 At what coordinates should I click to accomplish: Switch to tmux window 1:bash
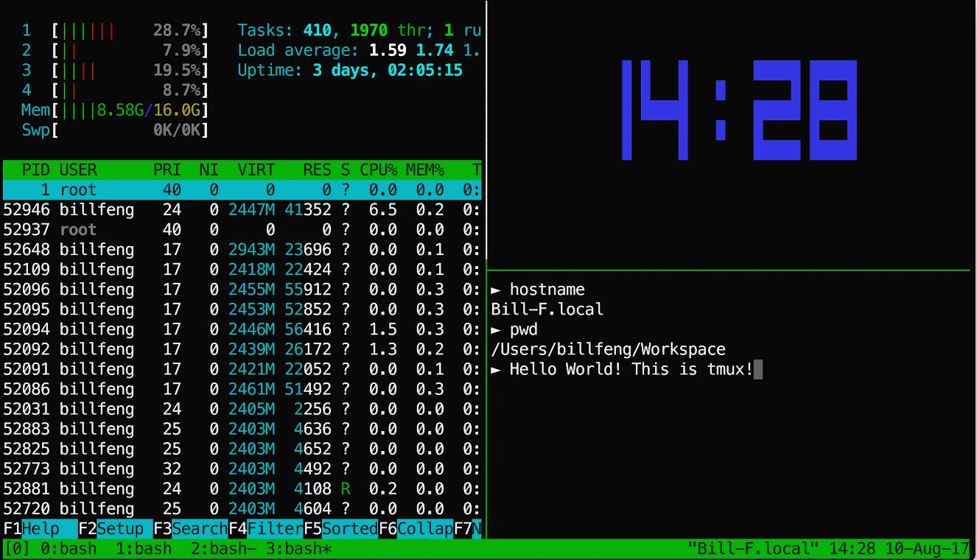(x=144, y=549)
